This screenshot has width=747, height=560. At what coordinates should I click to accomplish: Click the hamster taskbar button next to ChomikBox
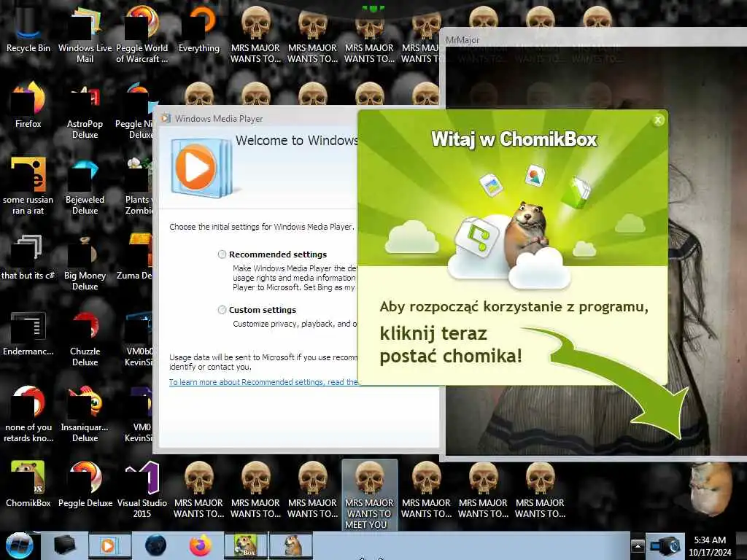coord(292,545)
